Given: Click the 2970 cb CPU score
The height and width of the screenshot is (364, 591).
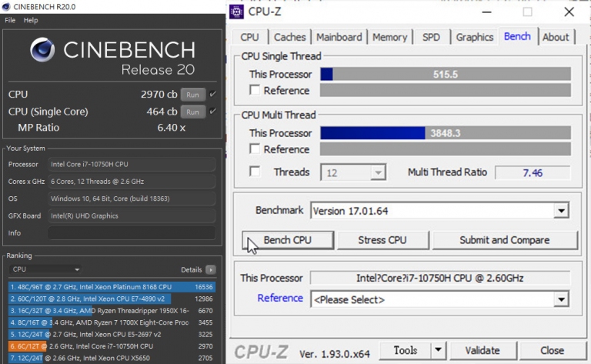Looking at the screenshot, I should (159, 94).
